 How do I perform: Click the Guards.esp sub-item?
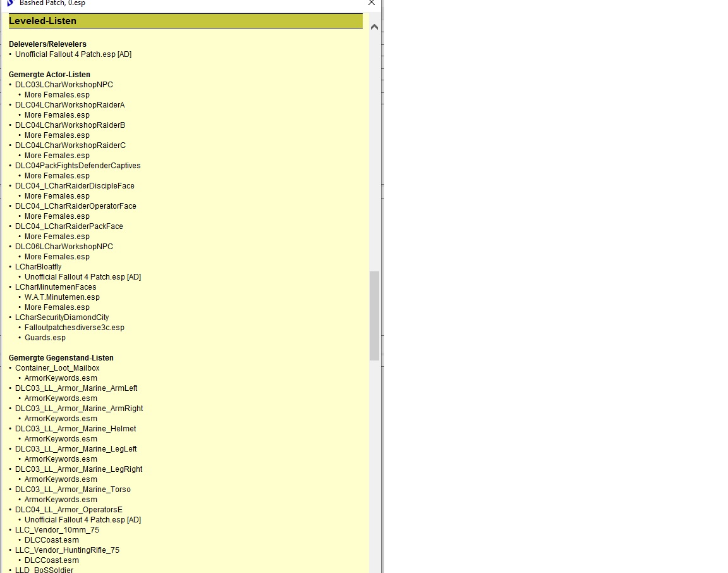(x=45, y=338)
